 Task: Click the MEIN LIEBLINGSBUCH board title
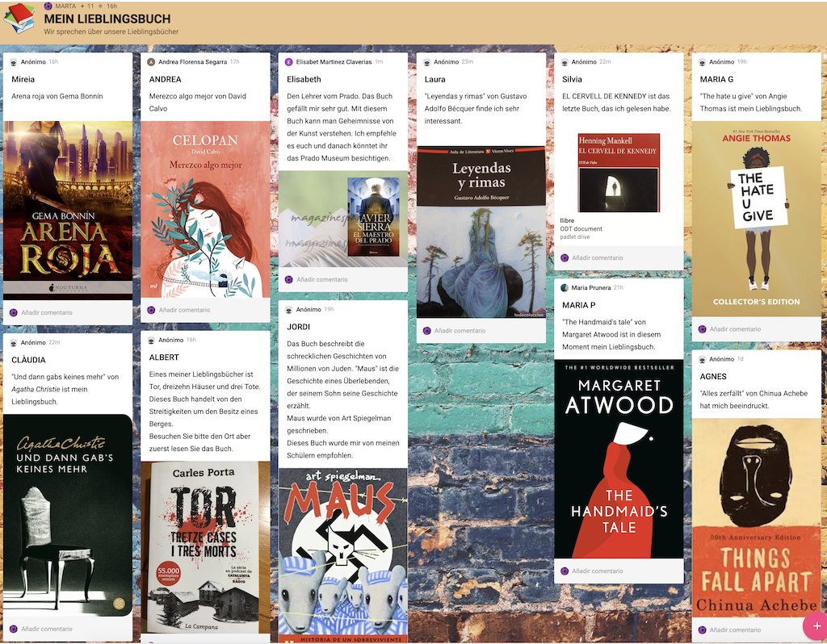[x=107, y=19]
